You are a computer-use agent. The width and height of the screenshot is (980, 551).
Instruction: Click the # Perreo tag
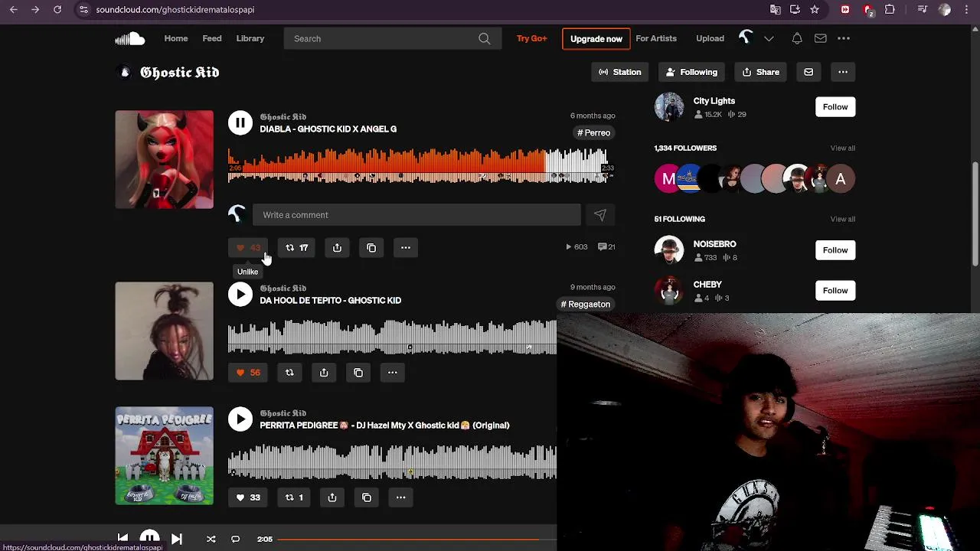pyautogui.click(x=594, y=132)
